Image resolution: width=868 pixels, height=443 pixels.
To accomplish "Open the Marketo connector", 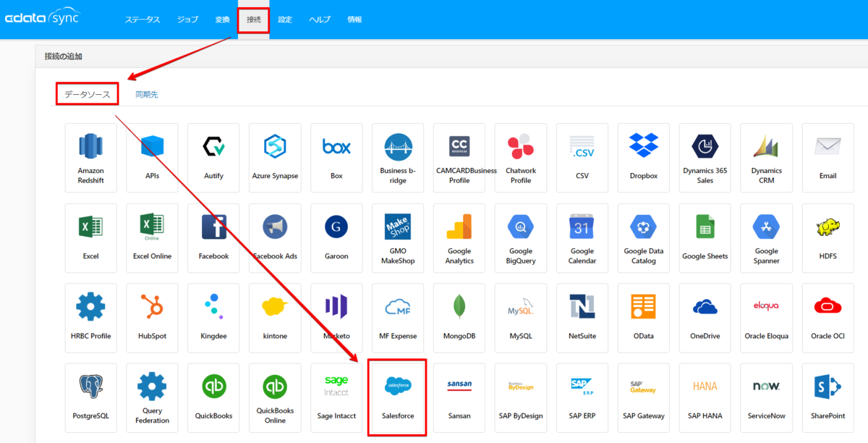I will coord(337,318).
